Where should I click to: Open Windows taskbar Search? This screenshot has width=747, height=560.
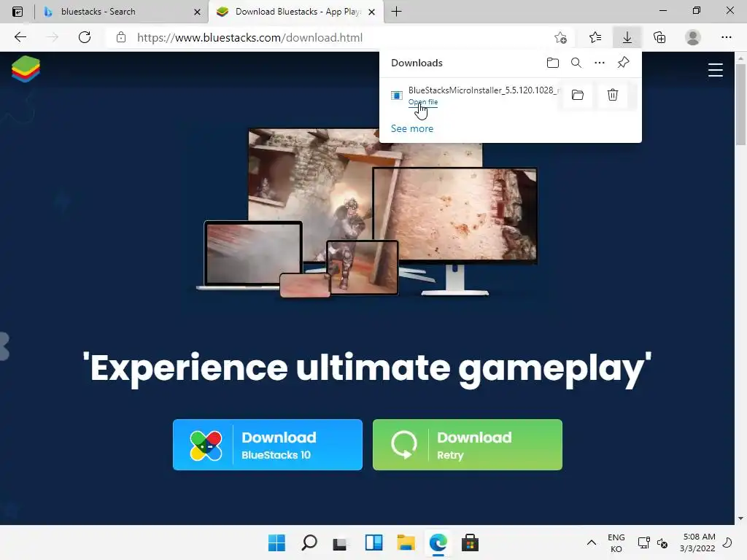point(309,542)
